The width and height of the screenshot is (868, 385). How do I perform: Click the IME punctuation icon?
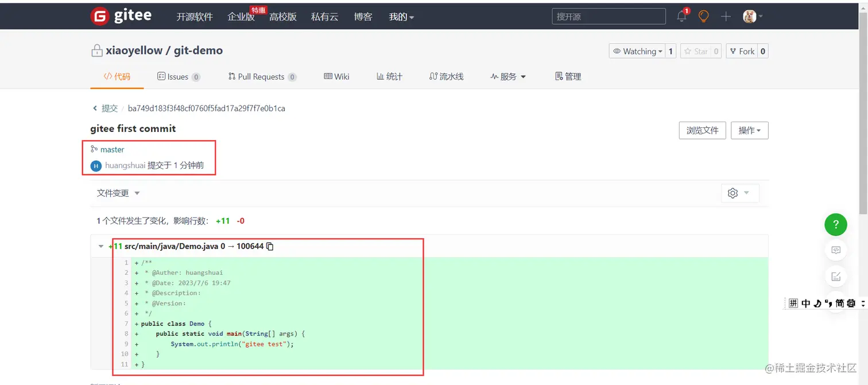(x=828, y=303)
